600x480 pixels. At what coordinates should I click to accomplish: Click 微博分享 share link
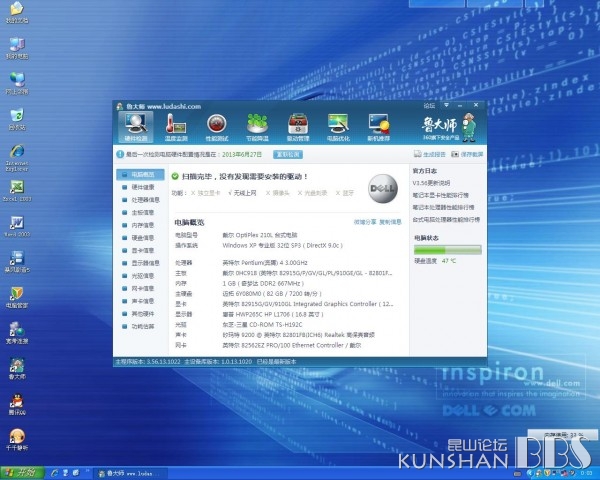365,222
